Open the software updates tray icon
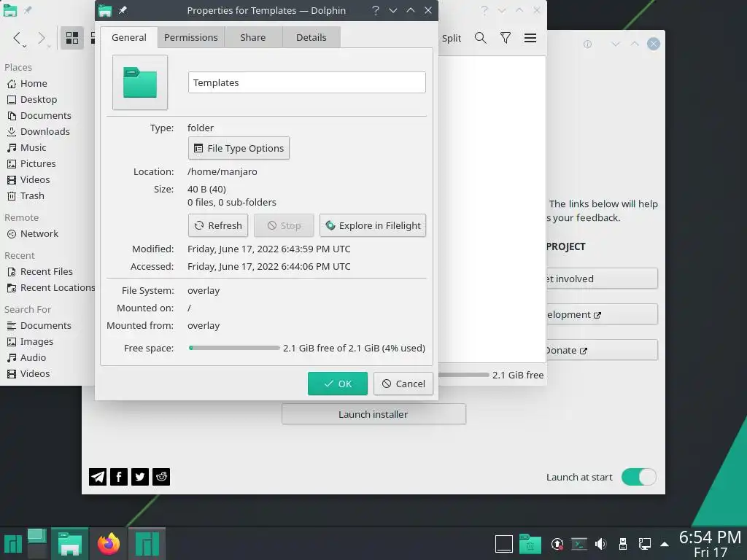Screen dimensions: 747x560 coord(557,544)
